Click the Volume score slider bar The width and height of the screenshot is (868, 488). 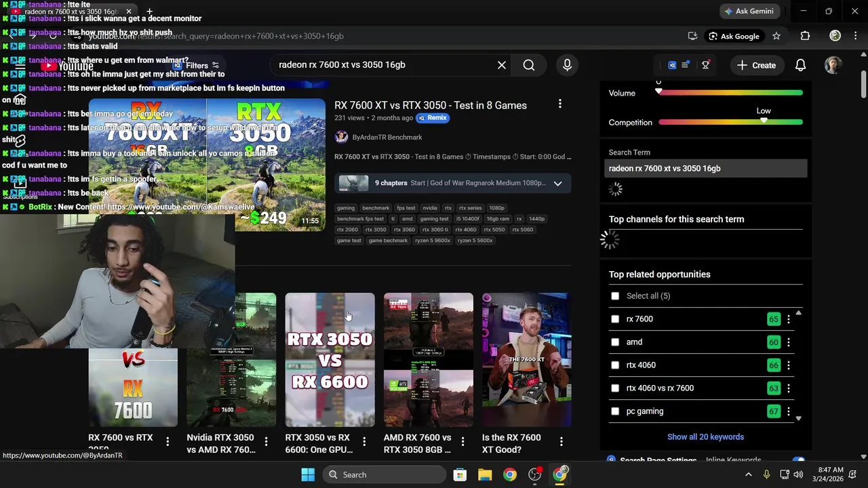click(x=730, y=93)
